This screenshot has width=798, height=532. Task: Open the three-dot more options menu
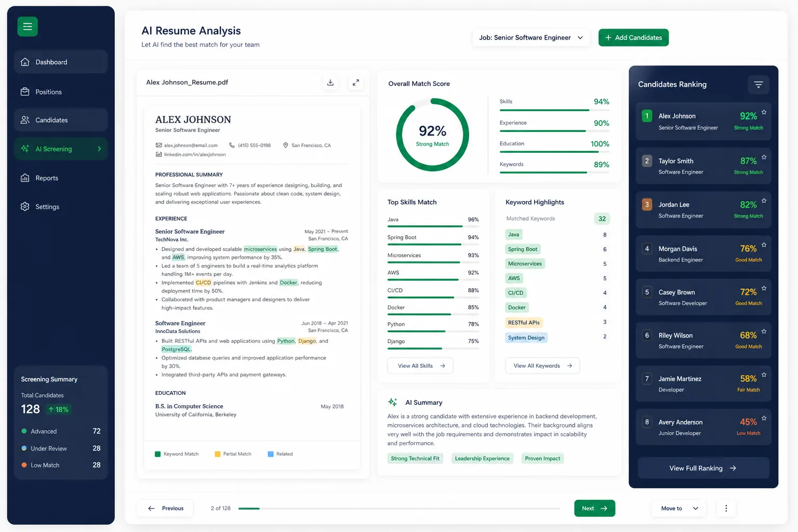point(726,509)
